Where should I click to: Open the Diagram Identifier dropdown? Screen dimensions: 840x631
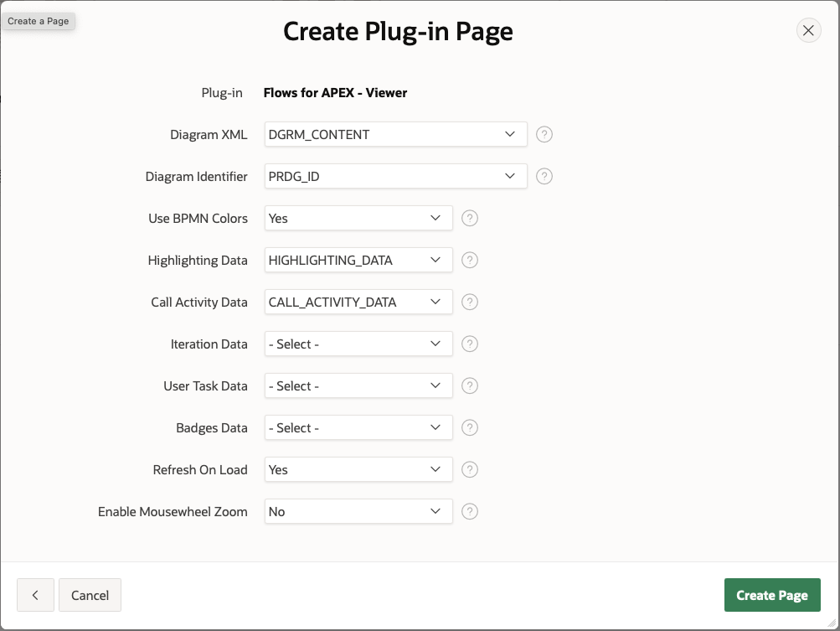pos(395,176)
